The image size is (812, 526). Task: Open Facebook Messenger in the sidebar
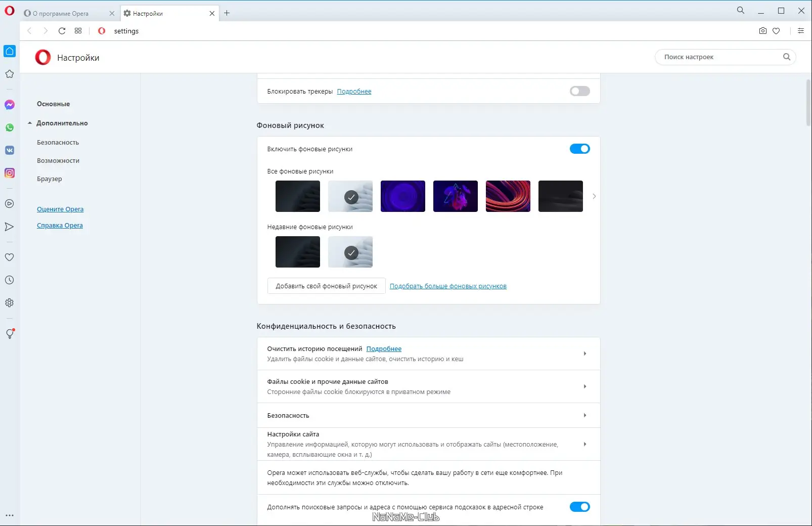[10, 105]
